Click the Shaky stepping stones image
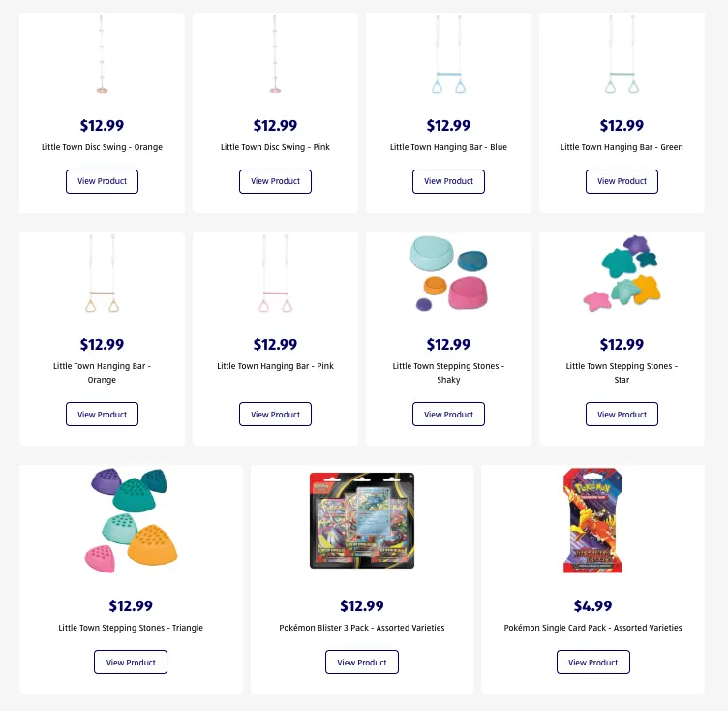728x711 pixels. click(448, 274)
